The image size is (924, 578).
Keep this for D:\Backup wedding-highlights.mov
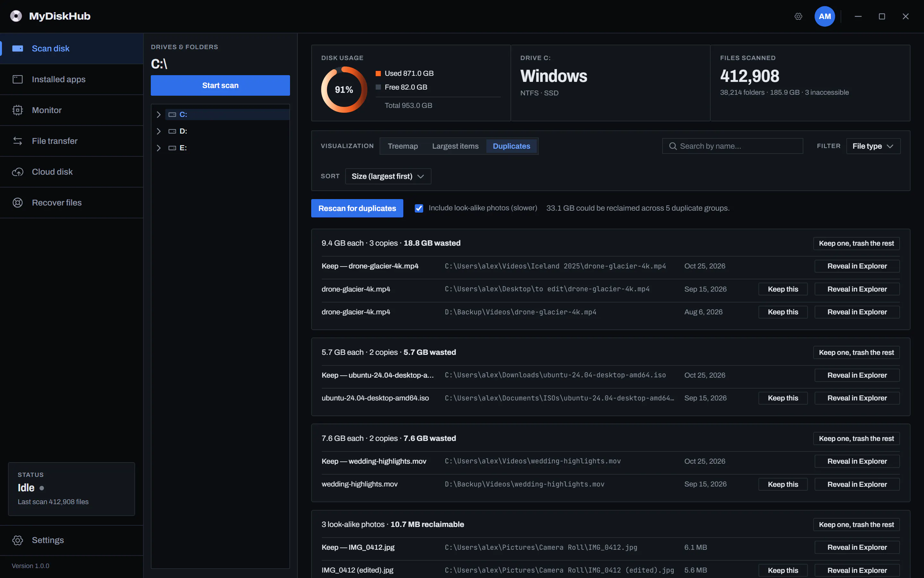click(x=783, y=484)
